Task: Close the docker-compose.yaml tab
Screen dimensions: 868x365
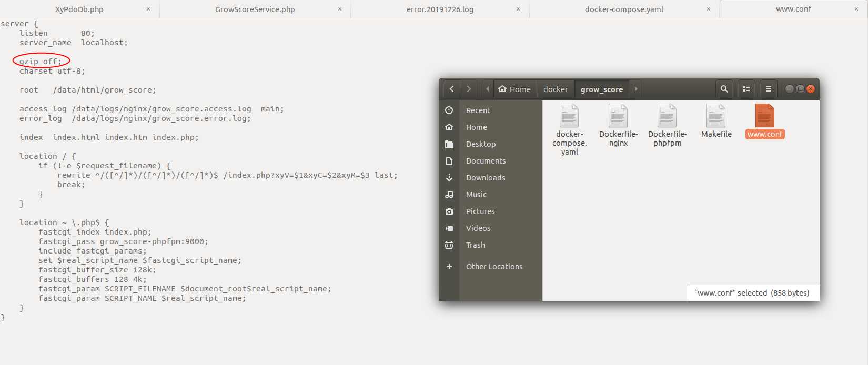Action: pyautogui.click(x=709, y=9)
